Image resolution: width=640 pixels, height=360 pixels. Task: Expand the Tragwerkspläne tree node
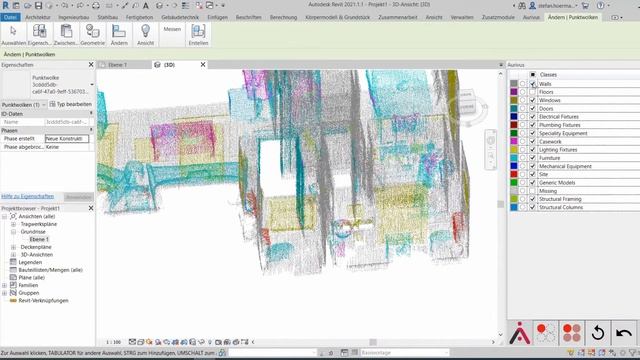pos(13,224)
